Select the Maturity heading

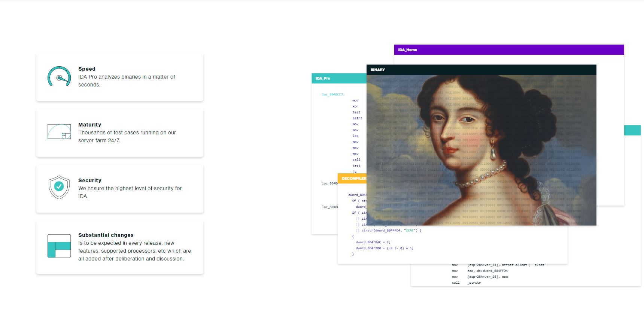coord(90,125)
